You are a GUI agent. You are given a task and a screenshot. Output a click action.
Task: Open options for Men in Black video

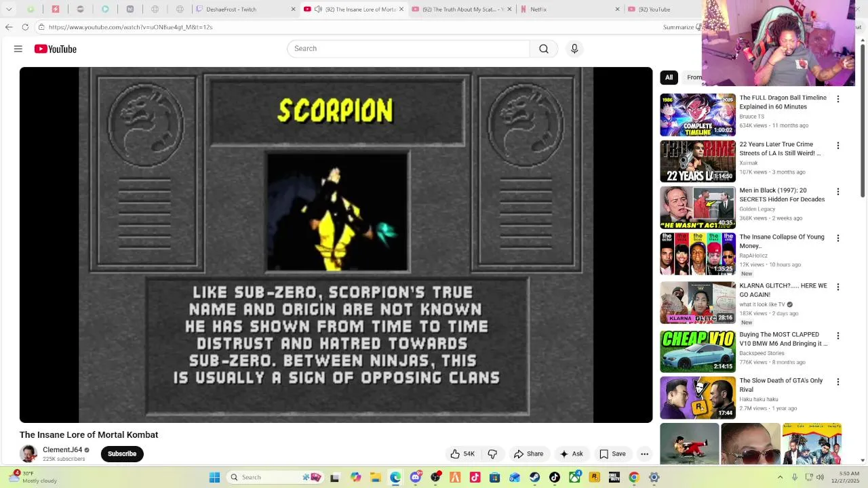838,192
